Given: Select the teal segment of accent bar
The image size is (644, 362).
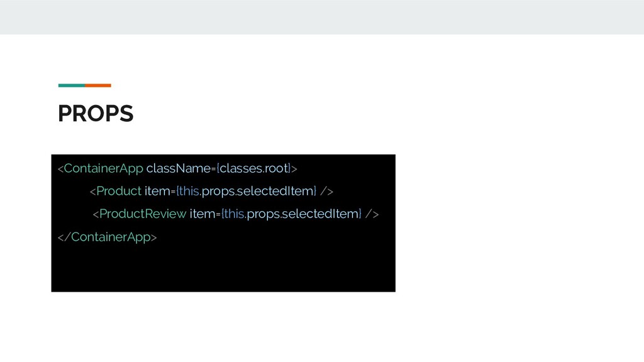Looking at the screenshot, I should coord(72,85).
